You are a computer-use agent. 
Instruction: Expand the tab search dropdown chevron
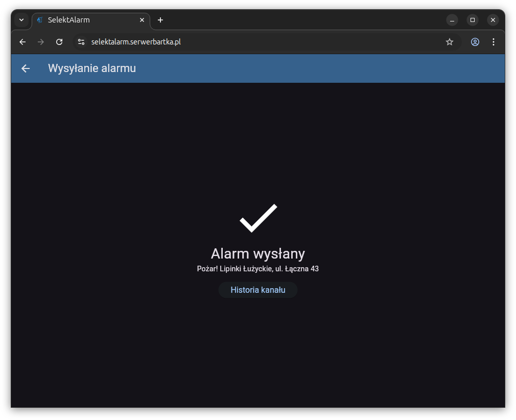point(21,20)
